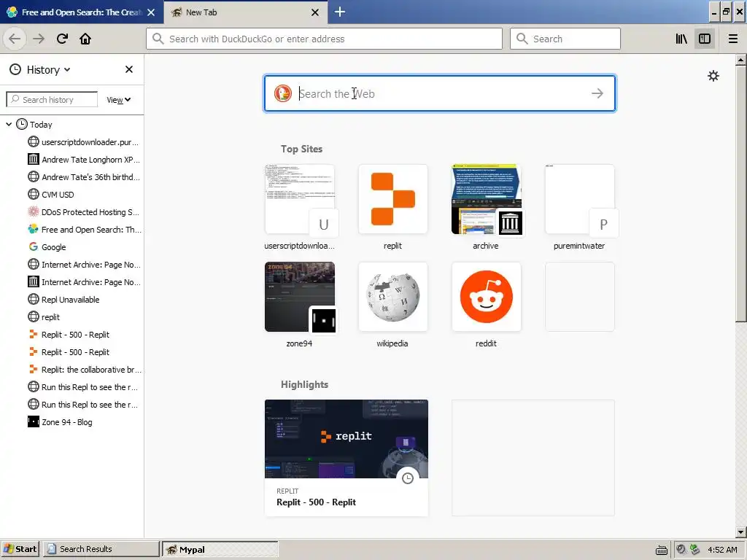Collapse the Today history group

click(x=9, y=124)
